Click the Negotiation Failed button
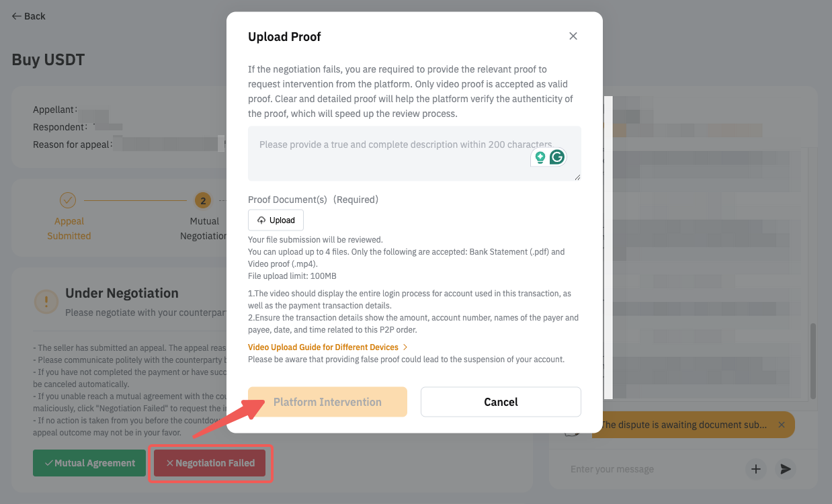The height and width of the screenshot is (504, 832). coord(210,463)
